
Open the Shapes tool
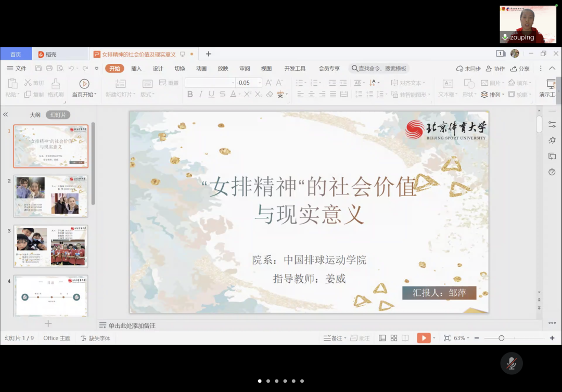469,88
